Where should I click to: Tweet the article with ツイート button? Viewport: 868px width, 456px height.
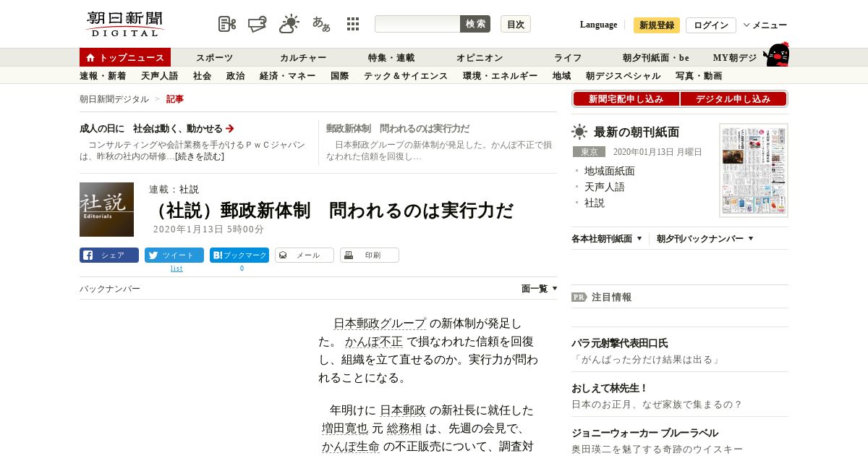(x=174, y=255)
